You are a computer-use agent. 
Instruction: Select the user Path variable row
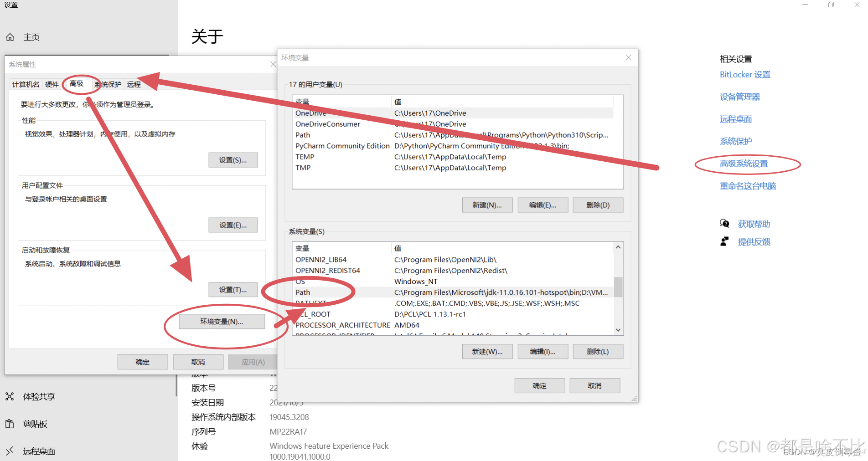[x=453, y=135]
